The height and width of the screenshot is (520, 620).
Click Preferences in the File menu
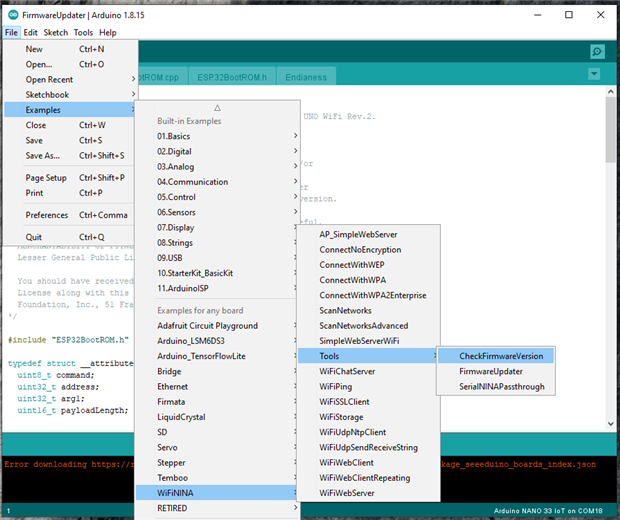click(x=47, y=215)
